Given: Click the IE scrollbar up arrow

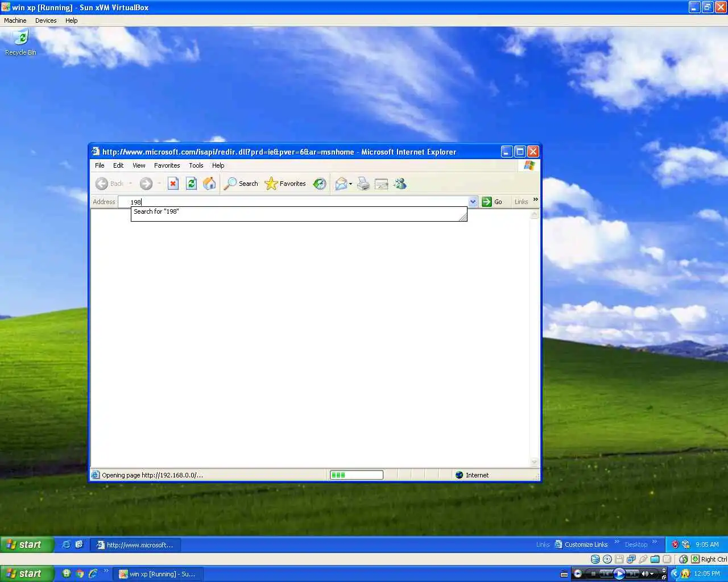Looking at the screenshot, I should [x=534, y=214].
